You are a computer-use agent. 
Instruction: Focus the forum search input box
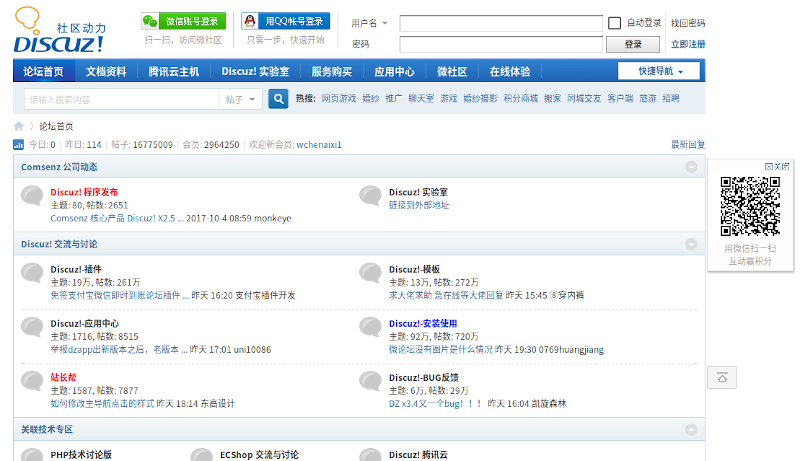click(x=121, y=99)
